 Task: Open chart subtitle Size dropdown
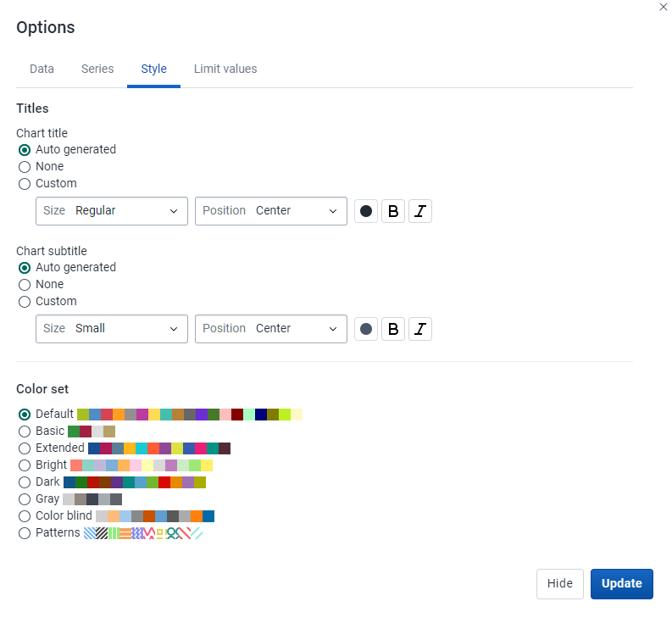[111, 329]
